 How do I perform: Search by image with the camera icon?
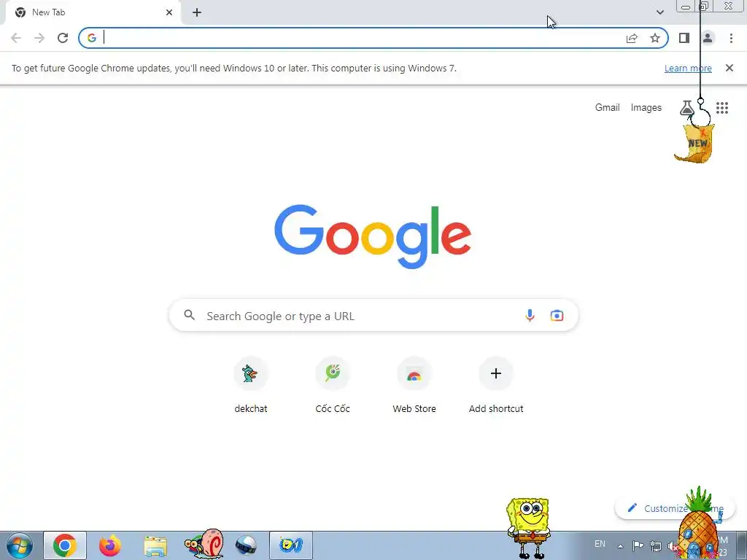click(557, 315)
